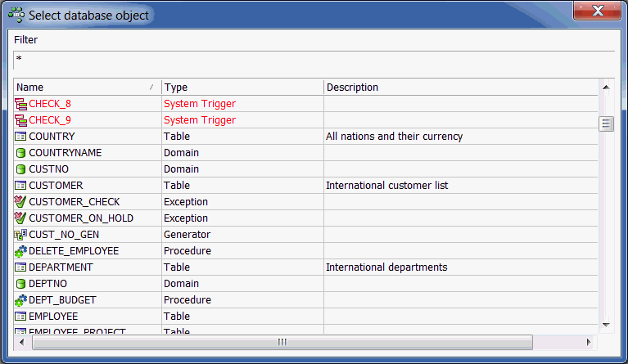This screenshot has width=628, height=364.
Task: Click the vertical scrollbar up arrow
Action: (606, 88)
